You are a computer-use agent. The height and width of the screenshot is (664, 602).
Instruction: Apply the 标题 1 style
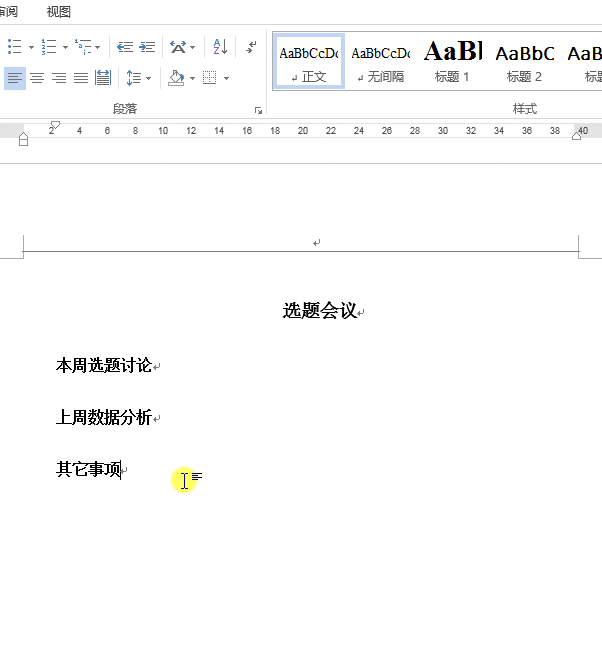(x=452, y=61)
